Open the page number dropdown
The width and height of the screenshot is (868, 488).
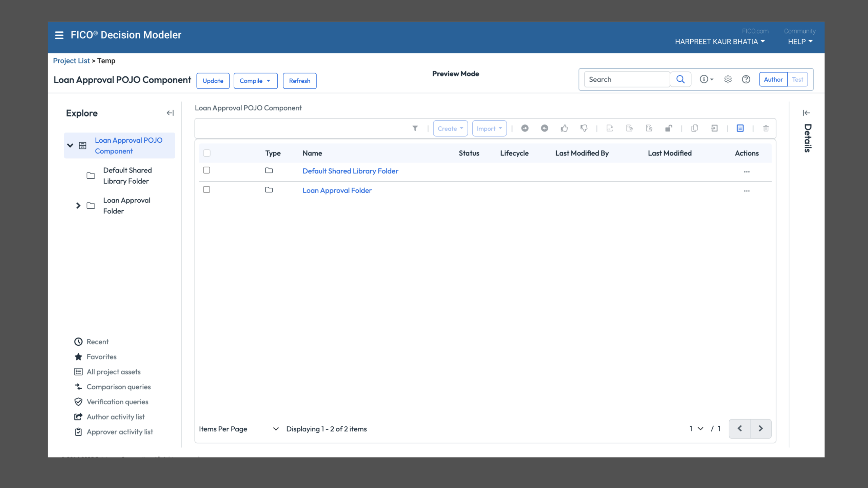pyautogui.click(x=696, y=429)
